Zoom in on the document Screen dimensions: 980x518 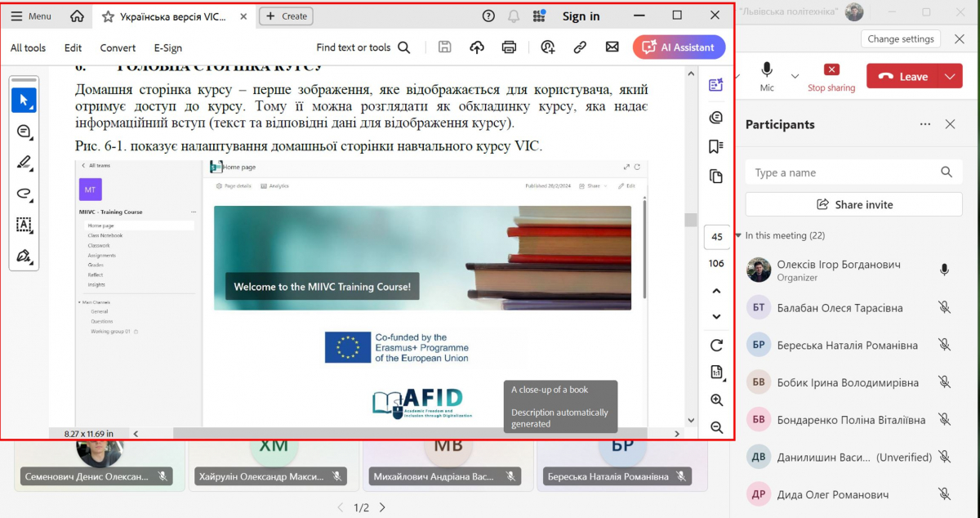point(717,400)
